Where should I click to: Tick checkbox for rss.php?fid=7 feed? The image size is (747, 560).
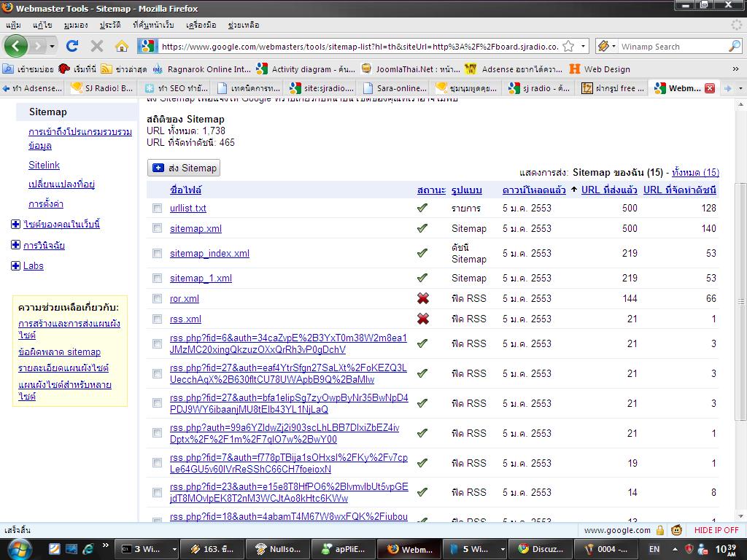(158, 463)
